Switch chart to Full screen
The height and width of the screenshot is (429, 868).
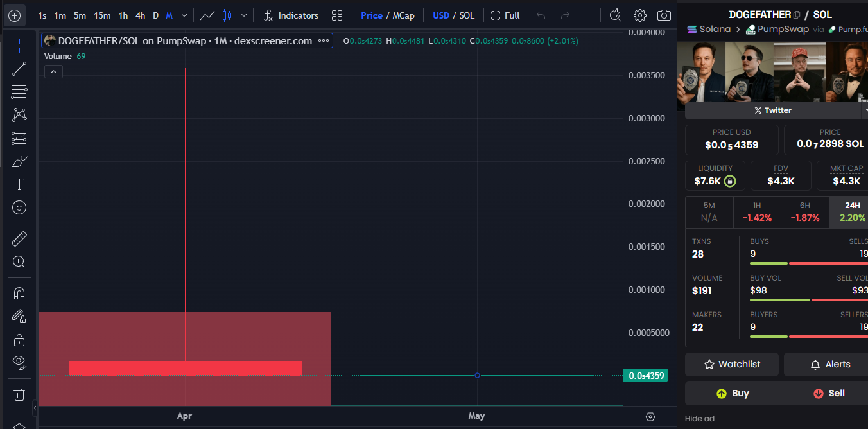pyautogui.click(x=505, y=15)
